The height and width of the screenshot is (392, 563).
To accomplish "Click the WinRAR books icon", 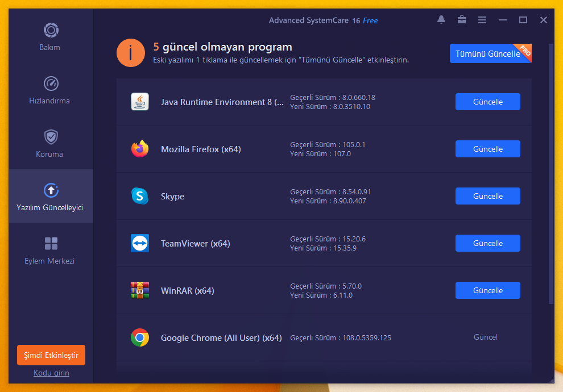I will [x=140, y=290].
